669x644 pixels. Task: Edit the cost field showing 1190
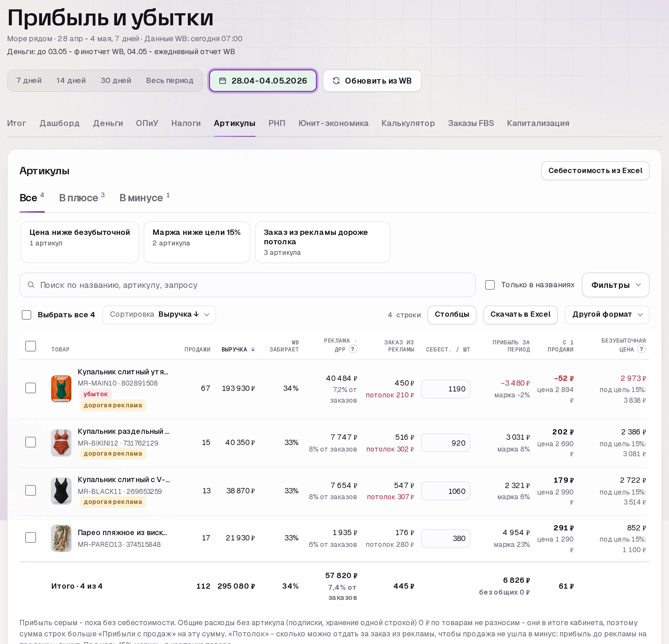pyautogui.click(x=446, y=389)
